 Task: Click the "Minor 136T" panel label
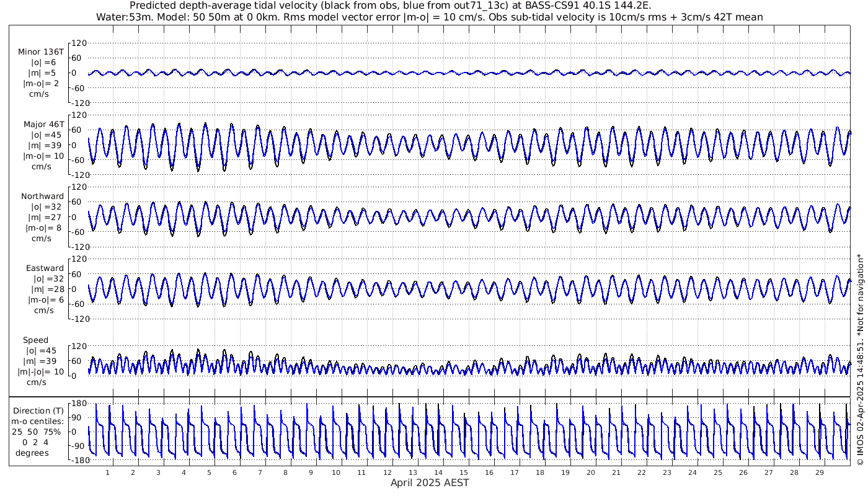[41, 52]
